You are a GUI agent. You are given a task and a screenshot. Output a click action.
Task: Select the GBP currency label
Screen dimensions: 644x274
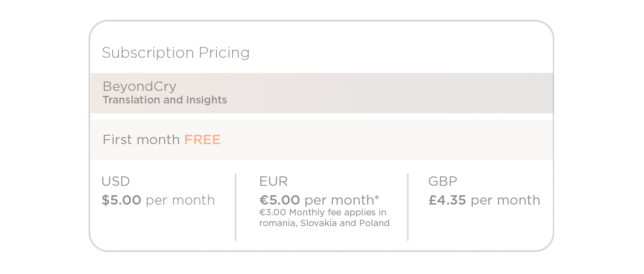(x=443, y=181)
